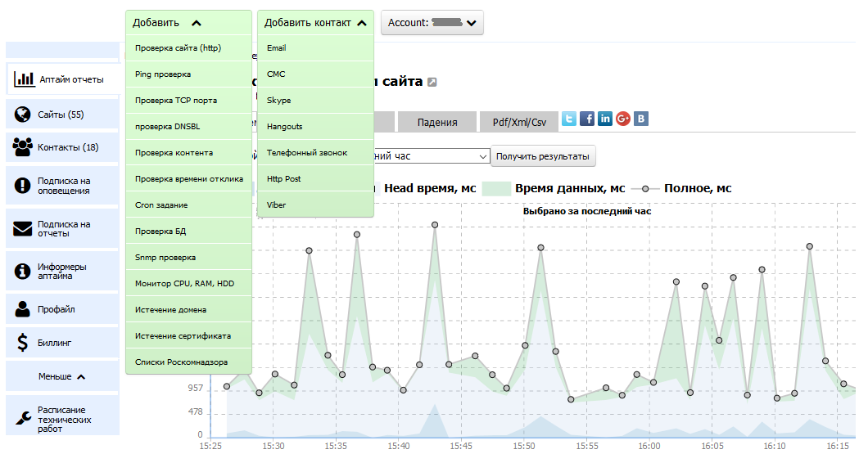This screenshot has width=868, height=463.
Task: Add Телефонный звонок contact
Action: coord(315,153)
